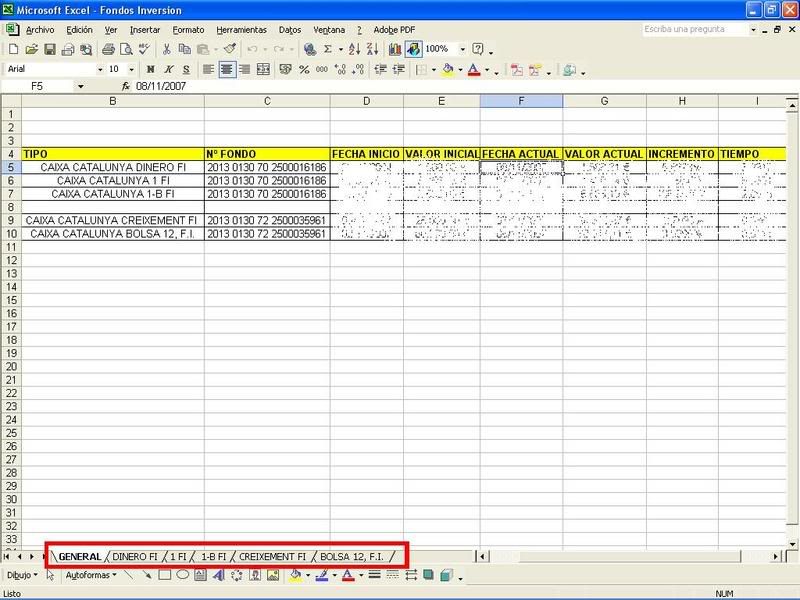Image resolution: width=800 pixels, height=600 pixels.
Task: Run the spelling check tool
Action: pyautogui.click(x=144, y=49)
